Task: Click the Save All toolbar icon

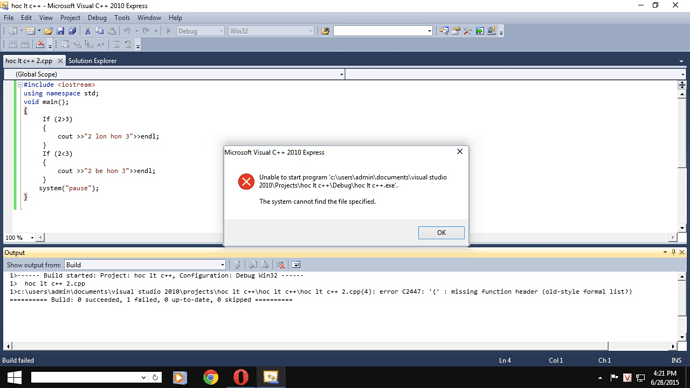Action: coord(72,31)
